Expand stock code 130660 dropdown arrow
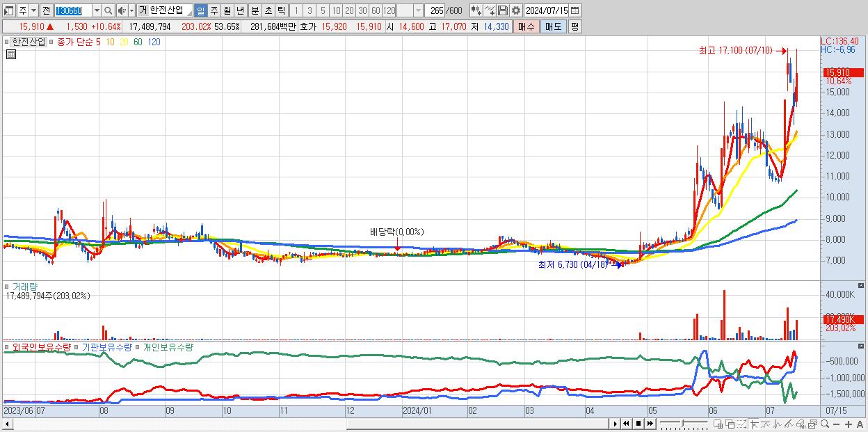Viewport: 868px width, 432px height. point(97,10)
